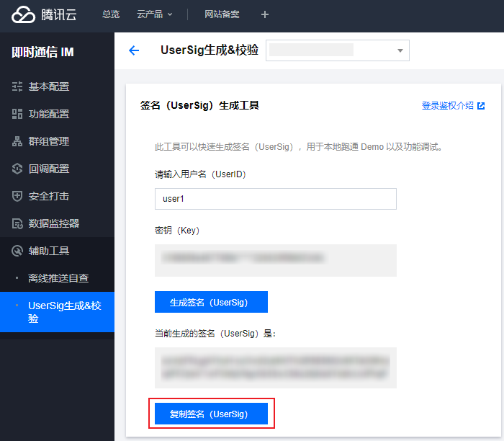Click the UserSig生成&校验 page title

(x=210, y=50)
